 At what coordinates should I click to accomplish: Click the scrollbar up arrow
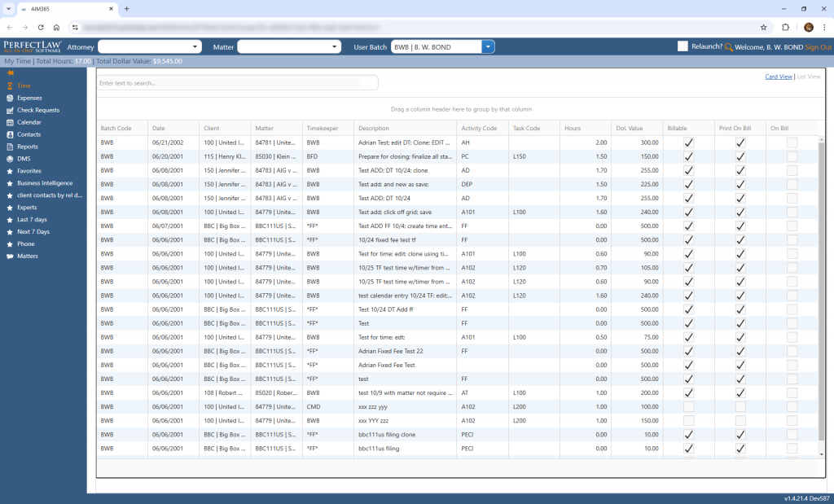pyautogui.click(x=822, y=138)
